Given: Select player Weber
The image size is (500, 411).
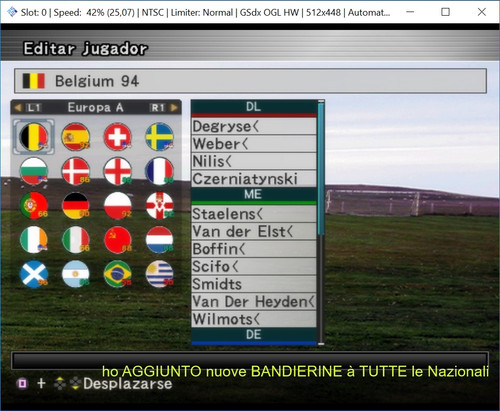Looking at the screenshot, I should pyautogui.click(x=254, y=144).
